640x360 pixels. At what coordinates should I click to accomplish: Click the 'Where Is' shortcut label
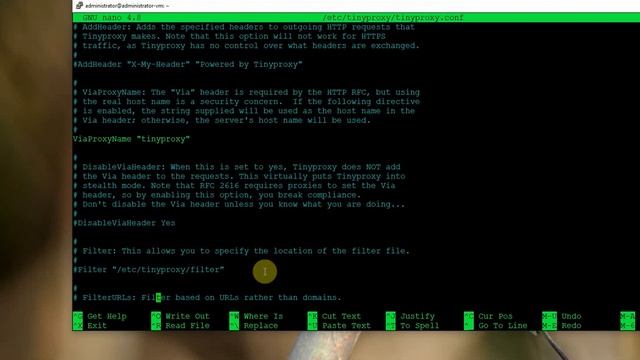click(263, 316)
